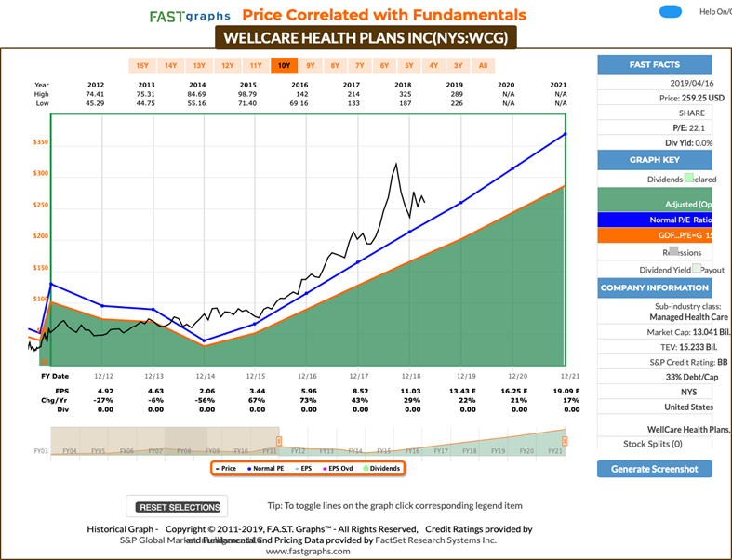Click the right range slider handle
The image size is (732, 560).
[x=565, y=441]
